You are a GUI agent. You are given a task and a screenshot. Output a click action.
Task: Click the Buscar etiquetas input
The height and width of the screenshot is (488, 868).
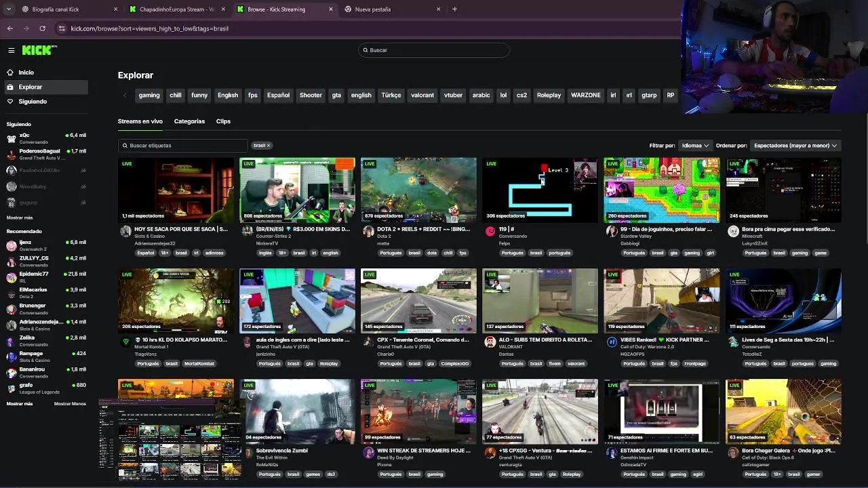183,146
